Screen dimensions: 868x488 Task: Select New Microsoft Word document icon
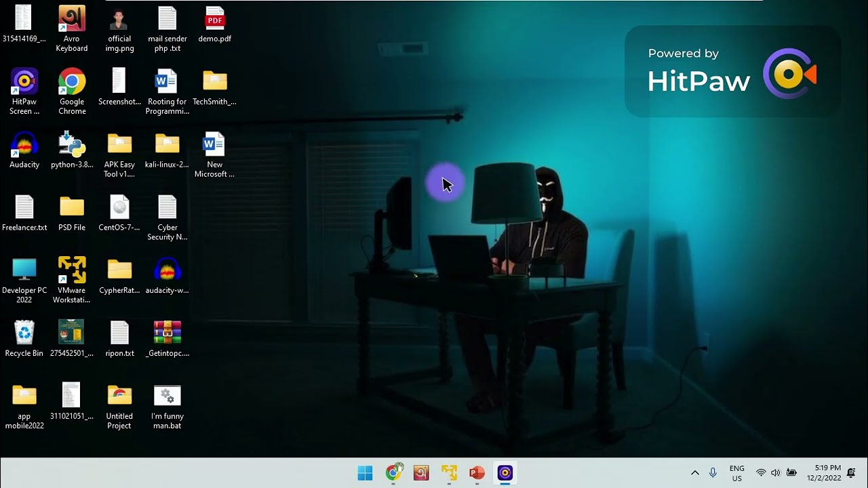click(x=214, y=155)
